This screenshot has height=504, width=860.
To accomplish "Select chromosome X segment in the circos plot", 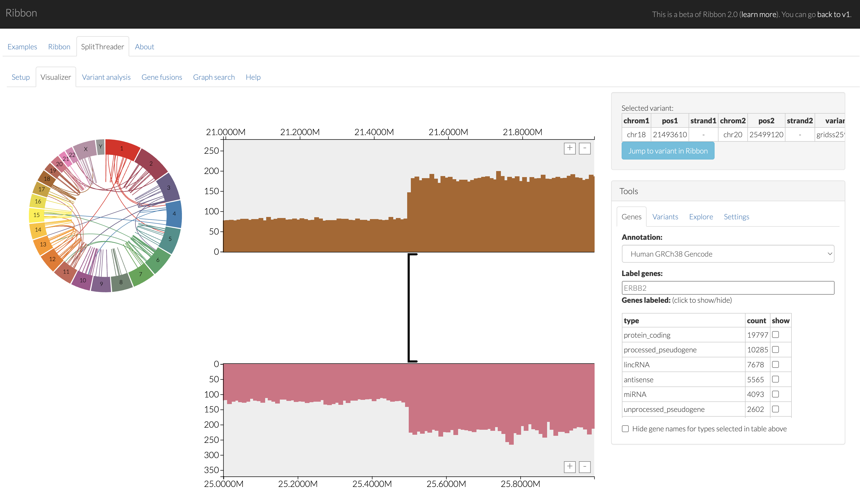I will click(x=85, y=149).
